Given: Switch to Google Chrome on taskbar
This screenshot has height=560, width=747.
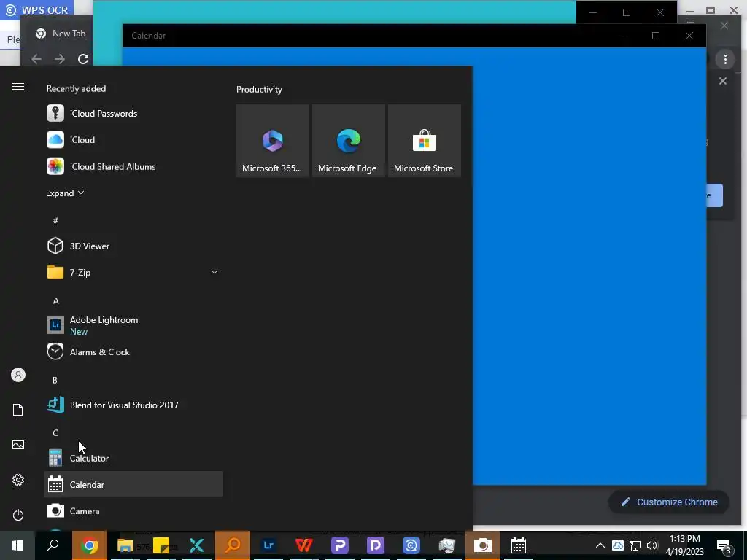Looking at the screenshot, I should [90, 545].
